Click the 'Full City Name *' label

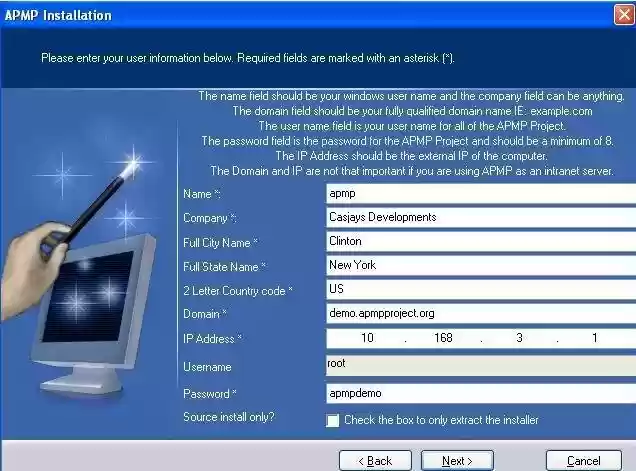tap(220, 243)
